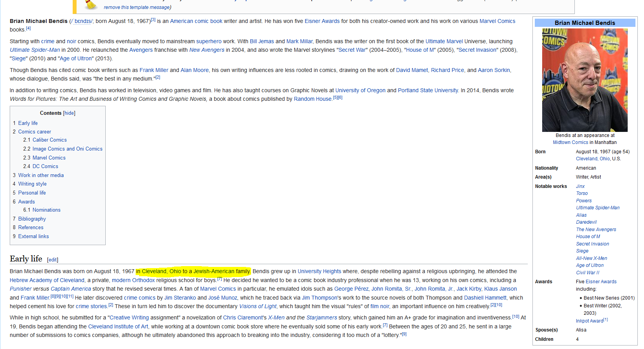This screenshot has height=349, width=644.
Task: Open Bill Jemas link
Action: [x=262, y=42]
